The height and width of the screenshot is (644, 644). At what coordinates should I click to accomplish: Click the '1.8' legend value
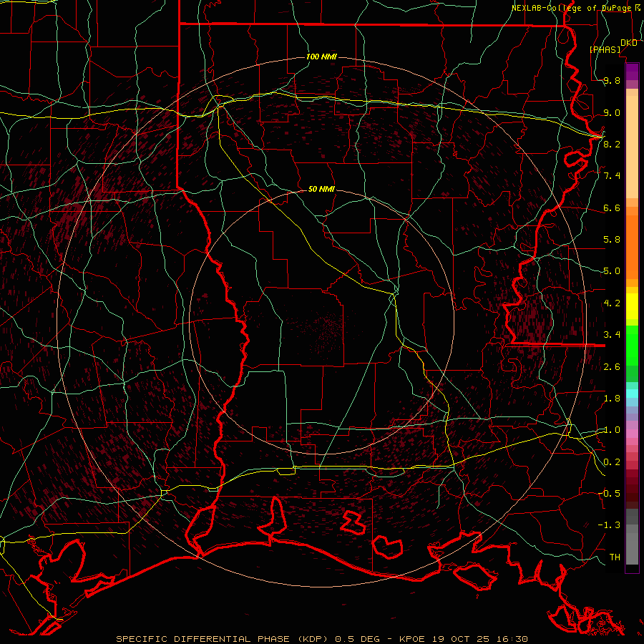pyautogui.click(x=612, y=398)
